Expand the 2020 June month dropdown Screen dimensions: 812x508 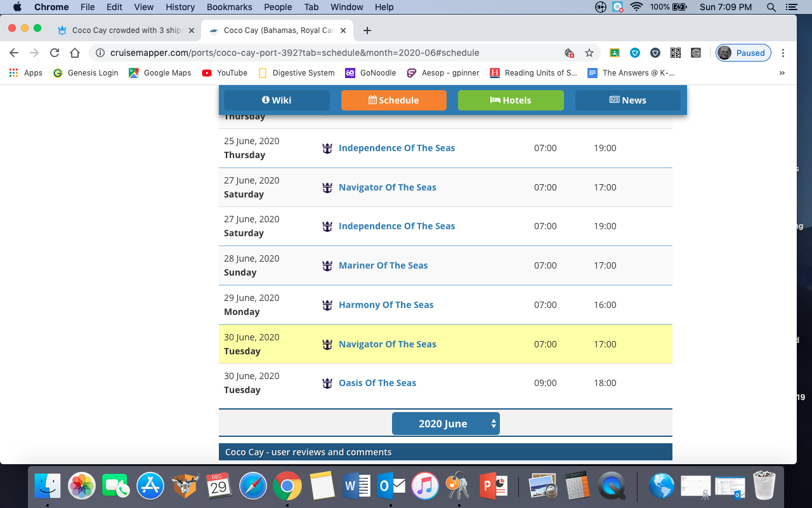(446, 424)
